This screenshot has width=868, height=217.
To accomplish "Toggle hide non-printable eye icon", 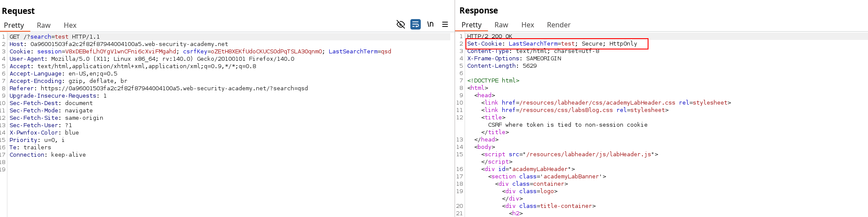I will tap(400, 24).
